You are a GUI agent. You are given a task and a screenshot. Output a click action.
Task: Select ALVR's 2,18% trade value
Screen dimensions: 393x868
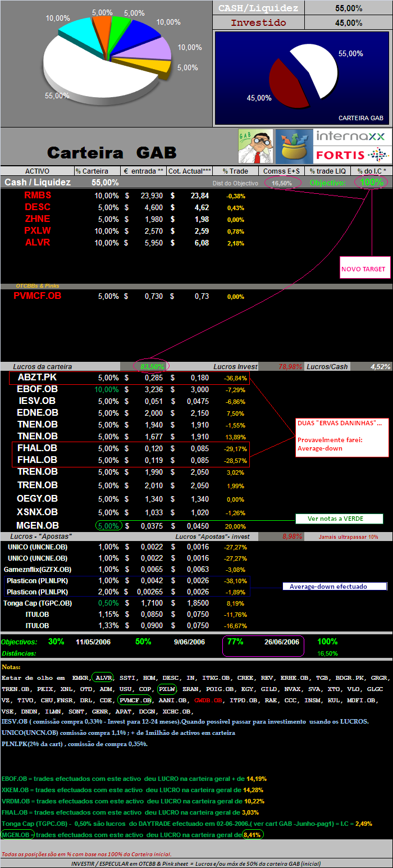[235, 243]
